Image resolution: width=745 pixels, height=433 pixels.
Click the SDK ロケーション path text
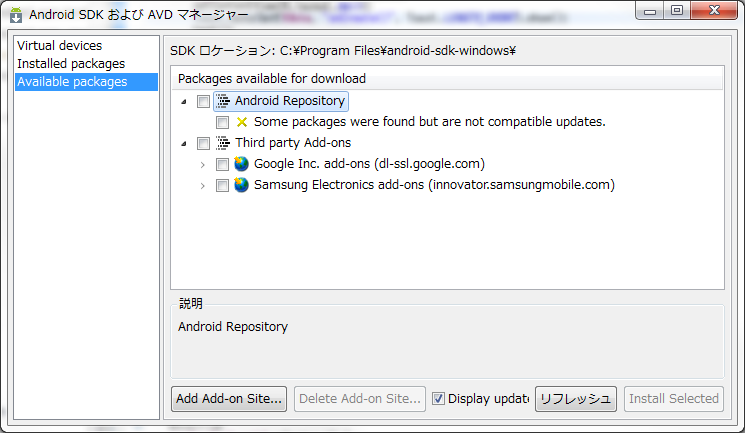click(343, 51)
